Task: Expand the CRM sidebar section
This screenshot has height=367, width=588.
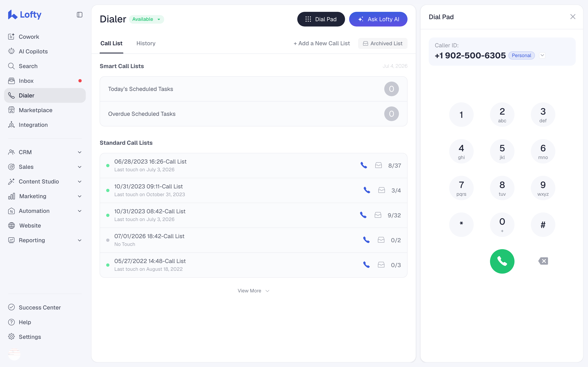Action: click(45, 152)
